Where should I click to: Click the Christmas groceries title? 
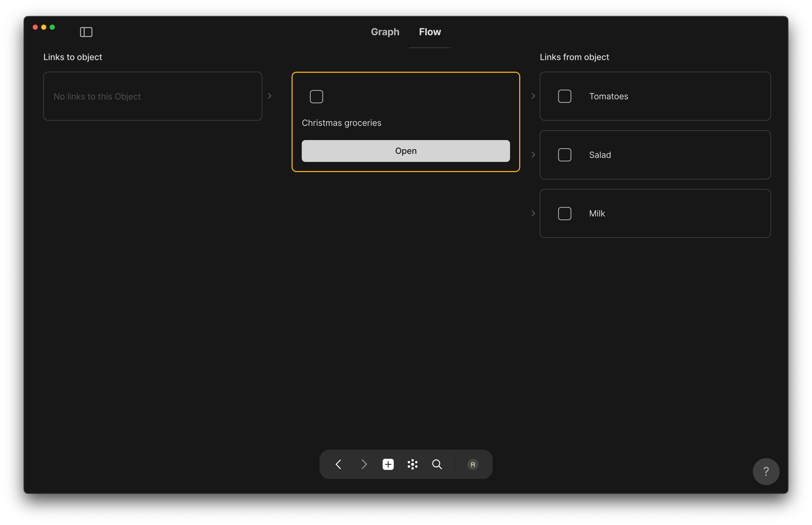tap(341, 123)
